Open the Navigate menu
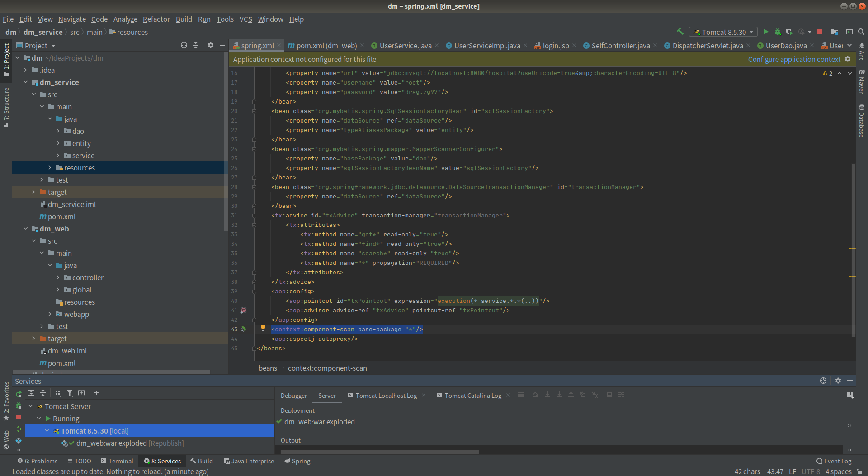The image size is (868, 476). (x=72, y=19)
